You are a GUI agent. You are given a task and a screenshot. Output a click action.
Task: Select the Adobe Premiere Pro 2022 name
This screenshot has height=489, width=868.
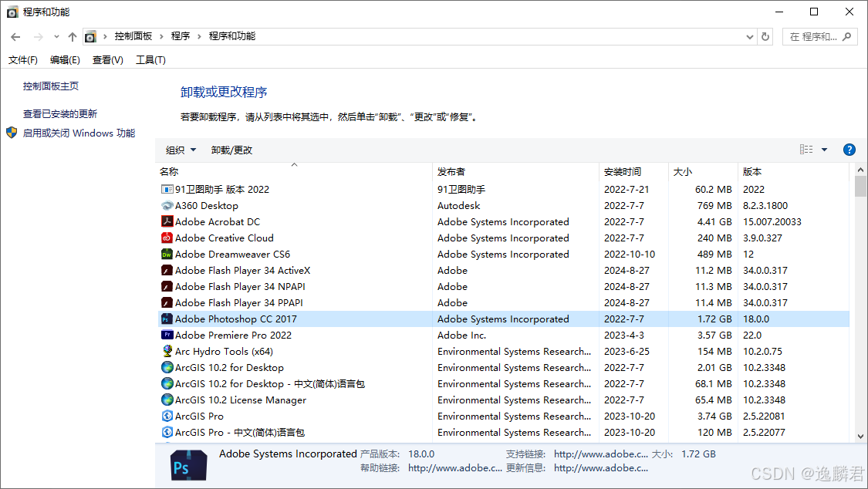coord(233,335)
